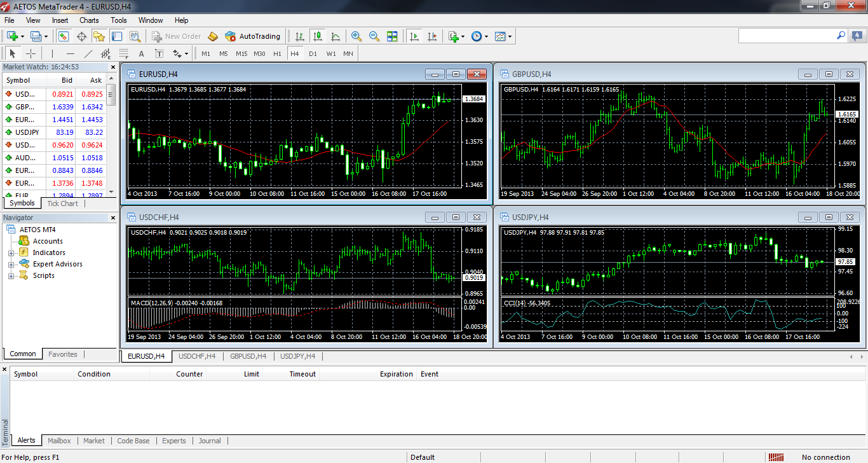Open the Data Window crosshair-circle icon
Image resolution: width=868 pixels, height=463 pixels.
click(81, 36)
